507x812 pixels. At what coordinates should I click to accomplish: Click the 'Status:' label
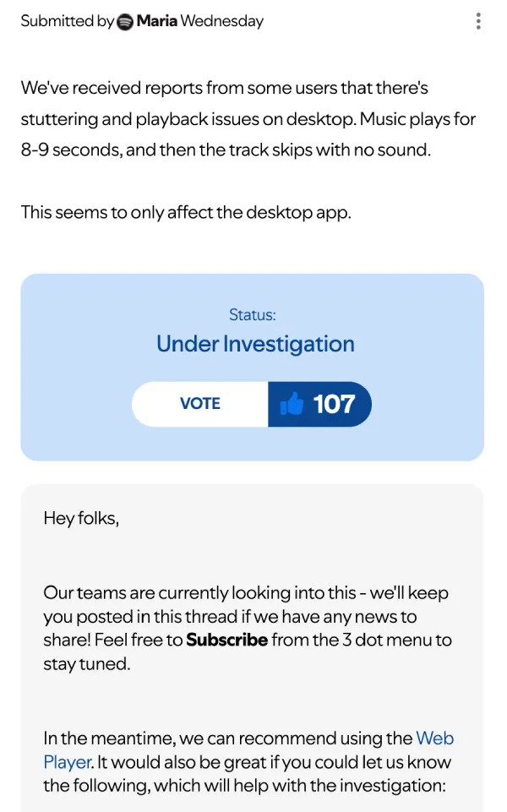[252, 314]
